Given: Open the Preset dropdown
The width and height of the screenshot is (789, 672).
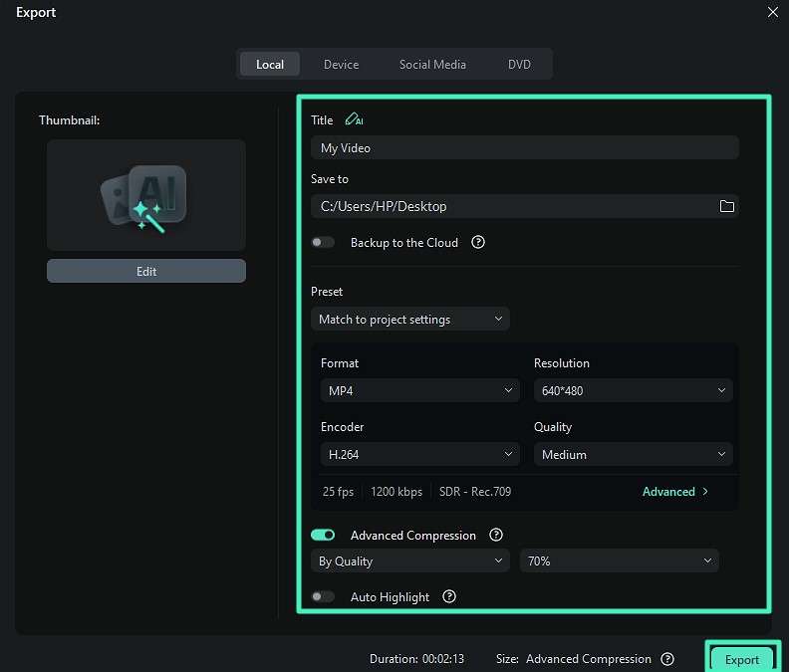Looking at the screenshot, I should click(x=410, y=319).
